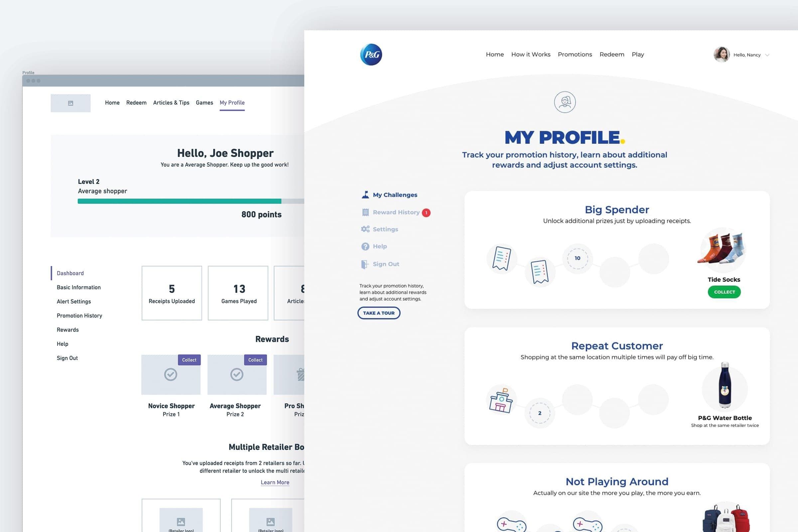Click the Average Shopper Prize 2 Collect toggle
The image size is (798, 532).
click(x=255, y=359)
